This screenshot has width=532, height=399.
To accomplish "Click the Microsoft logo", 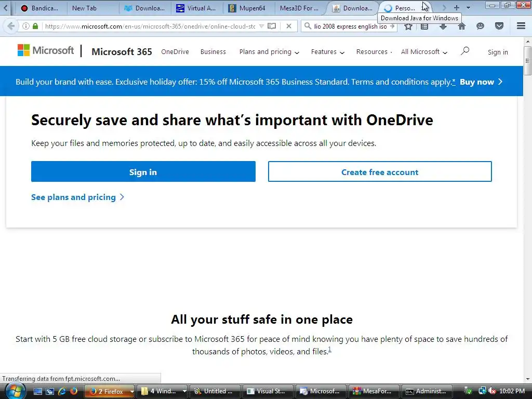I will click(x=46, y=50).
